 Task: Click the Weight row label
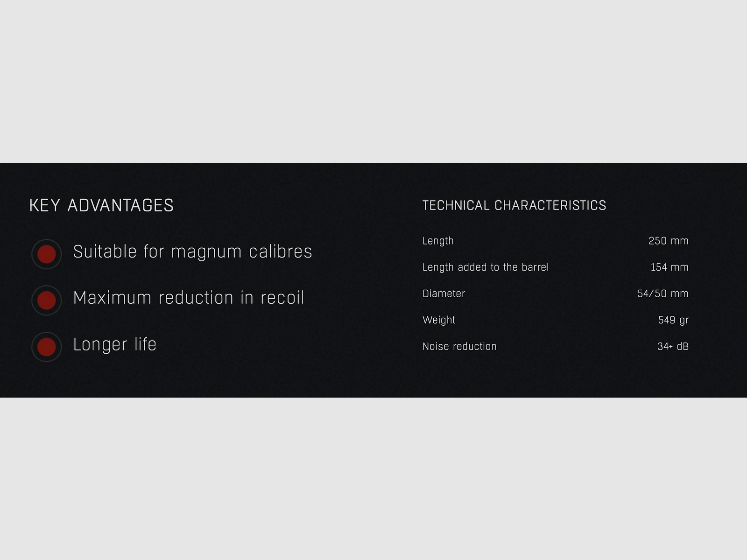pyautogui.click(x=438, y=320)
